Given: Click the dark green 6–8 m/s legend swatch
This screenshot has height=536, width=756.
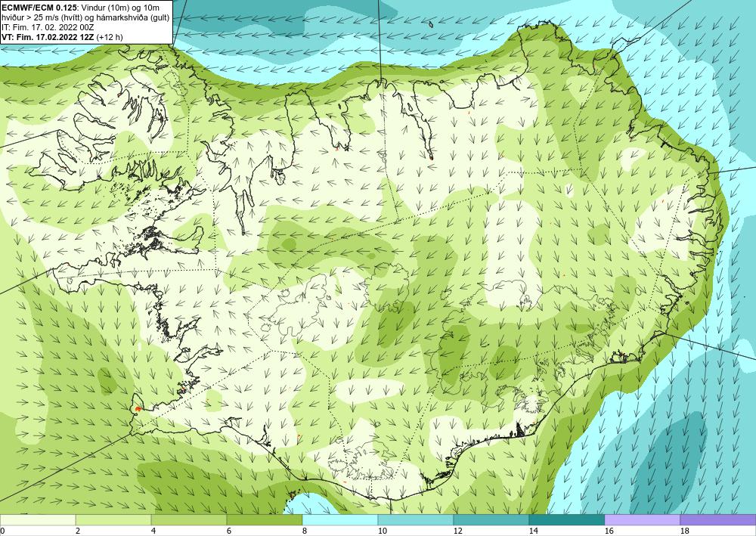Looking at the screenshot, I should pyautogui.click(x=264, y=519).
